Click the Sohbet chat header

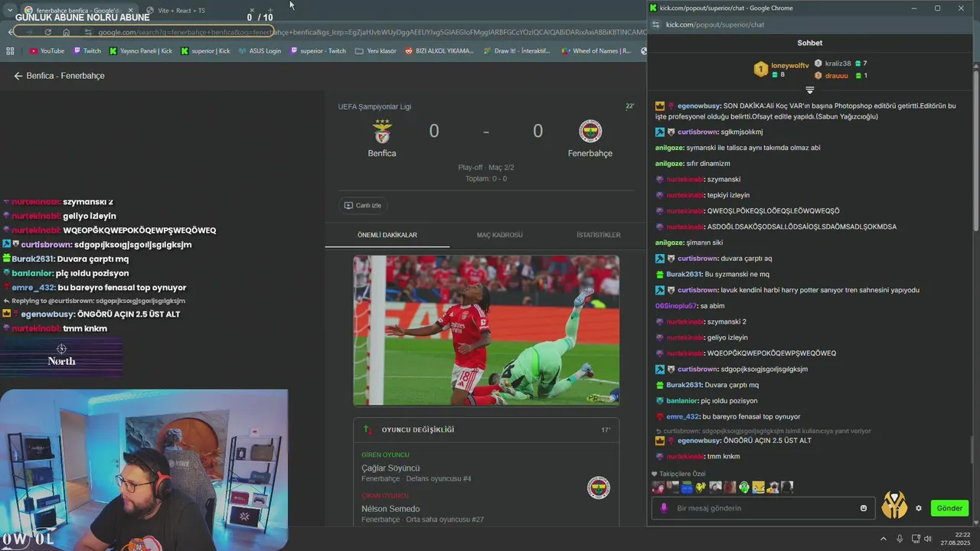click(810, 43)
